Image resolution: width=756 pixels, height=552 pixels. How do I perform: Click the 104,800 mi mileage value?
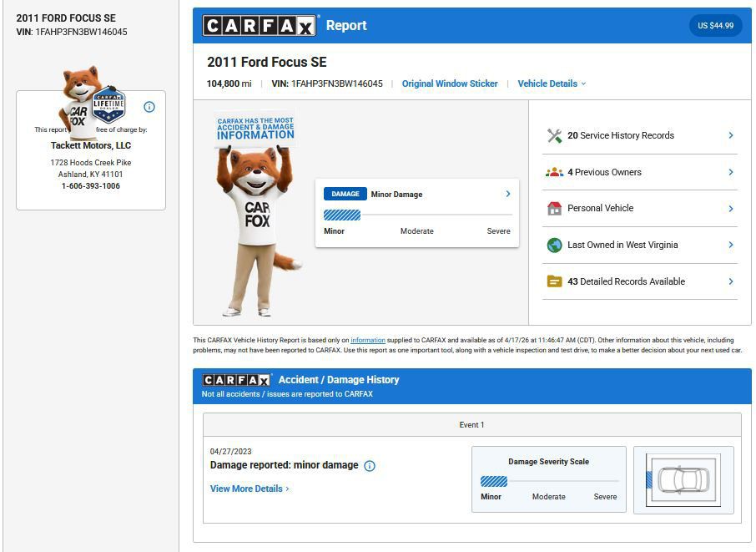pos(229,84)
